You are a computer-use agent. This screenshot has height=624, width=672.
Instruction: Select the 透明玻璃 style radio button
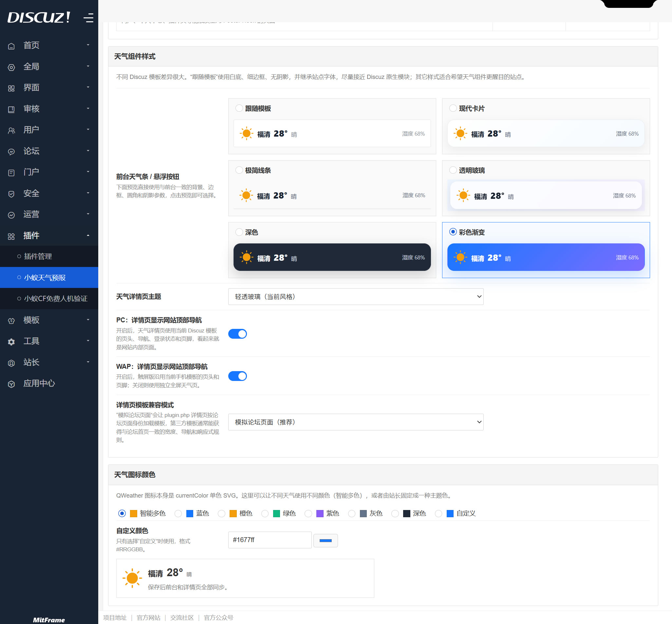pyautogui.click(x=453, y=170)
